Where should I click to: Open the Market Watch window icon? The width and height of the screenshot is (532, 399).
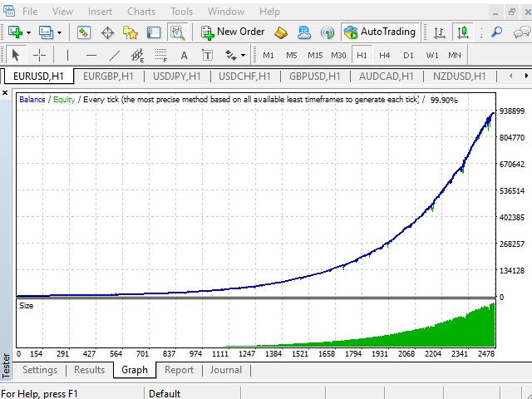83,32
